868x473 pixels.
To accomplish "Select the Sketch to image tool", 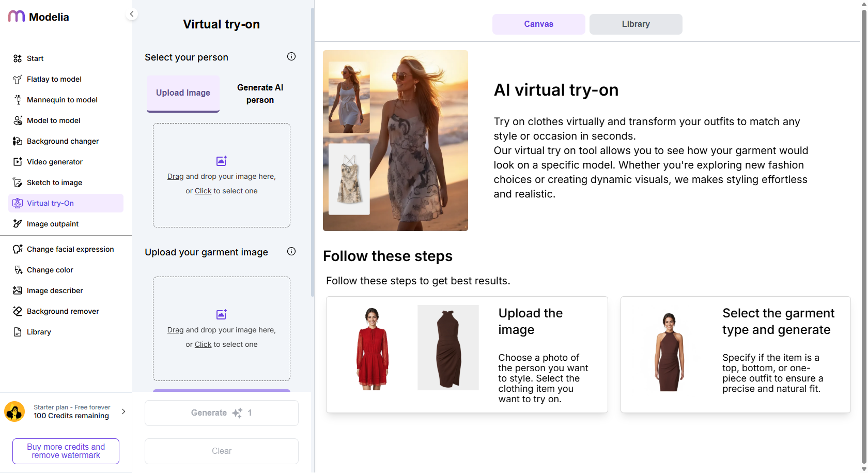I will point(54,182).
